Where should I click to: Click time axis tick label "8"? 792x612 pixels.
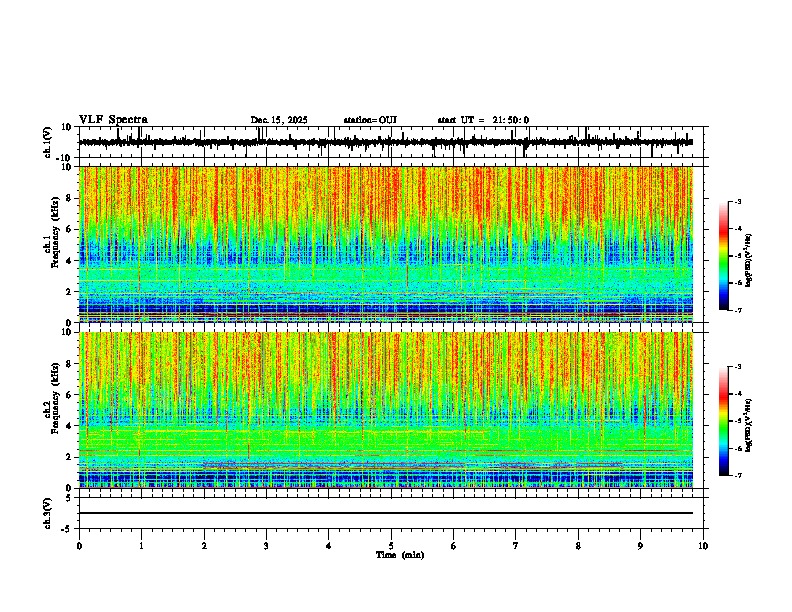578,546
